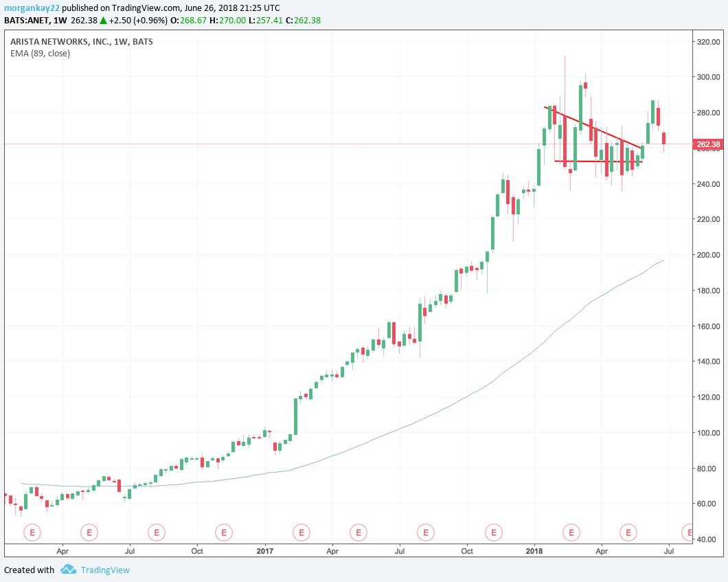Click the O:268.67 open value
The height and width of the screenshot is (582, 728).
[188, 21]
